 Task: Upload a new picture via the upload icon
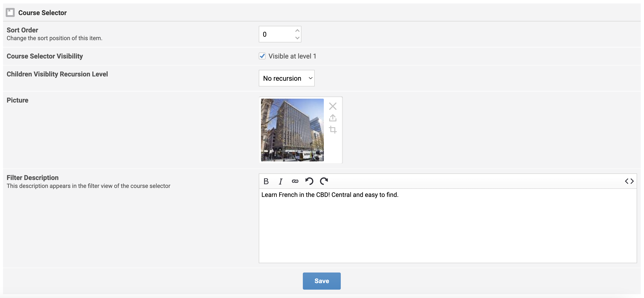tap(332, 118)
